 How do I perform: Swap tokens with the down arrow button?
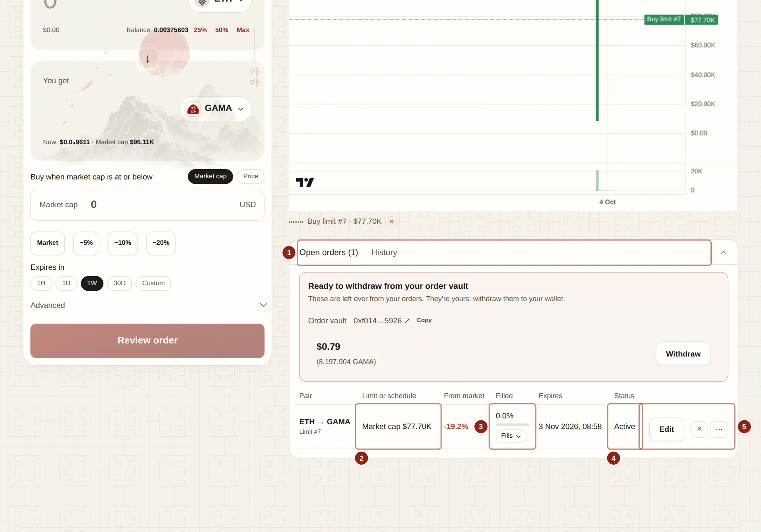pyautogui.click(x=147, y=59)
